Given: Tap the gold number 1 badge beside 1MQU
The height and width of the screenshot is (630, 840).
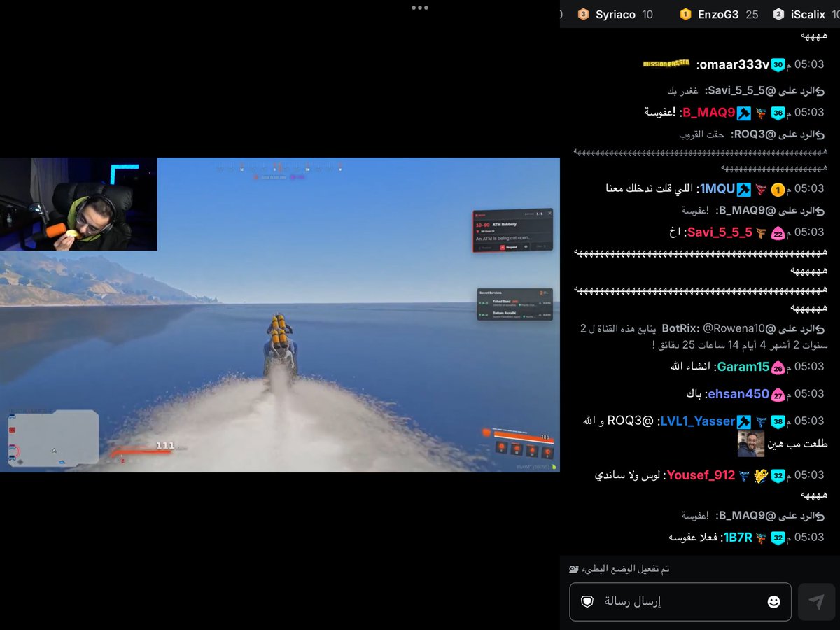Looking at the screenshot, I should point(778,190).
